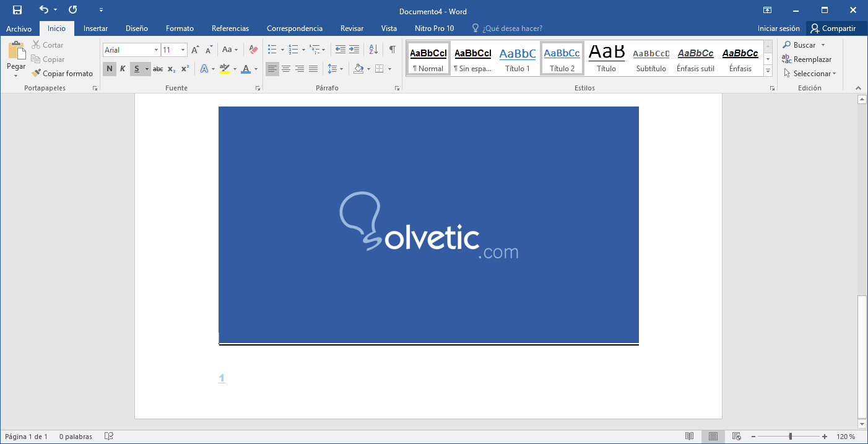Screen dimensions: 868x444
Task: Switch to the Referencias tab
Action: pos(230,28)
